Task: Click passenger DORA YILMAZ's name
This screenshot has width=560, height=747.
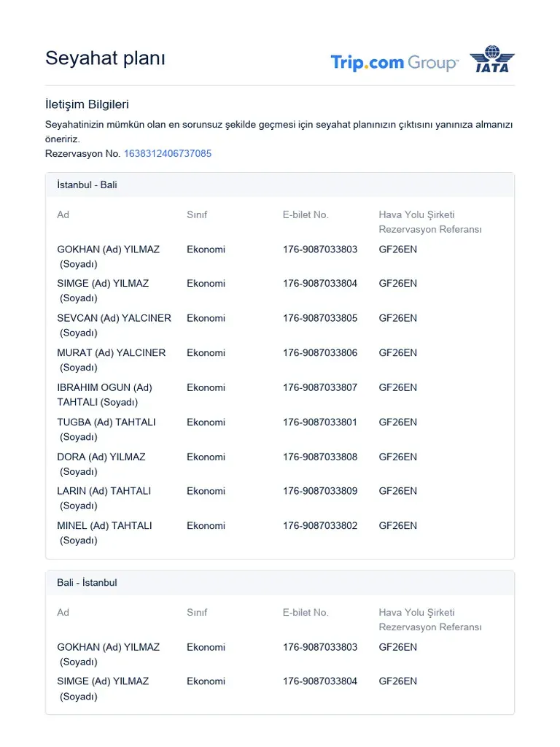Action: 101,457
